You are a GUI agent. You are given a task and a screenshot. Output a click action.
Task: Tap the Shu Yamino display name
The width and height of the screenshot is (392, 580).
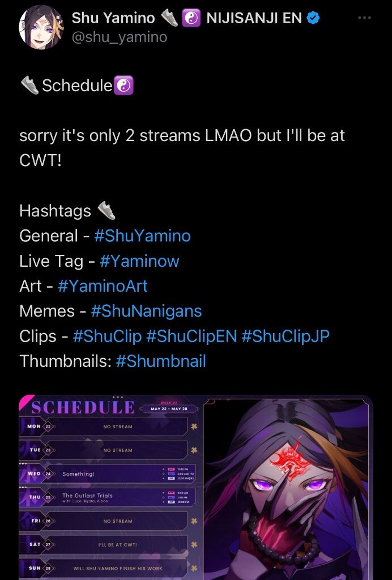[113, 18]
